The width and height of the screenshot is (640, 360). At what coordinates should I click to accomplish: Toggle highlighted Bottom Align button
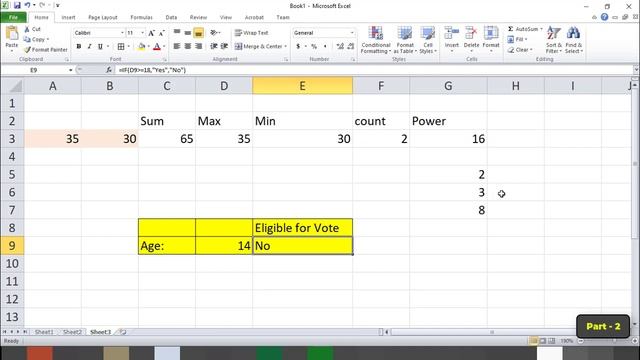pos(198,33)
